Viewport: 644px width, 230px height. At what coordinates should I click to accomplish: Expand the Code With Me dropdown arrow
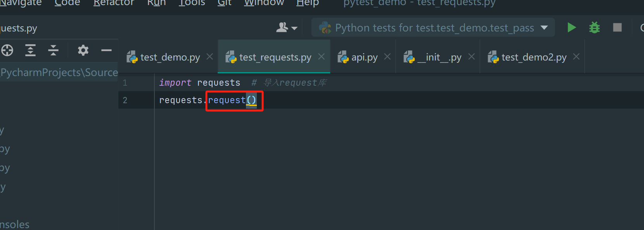(x=294, y=28)
